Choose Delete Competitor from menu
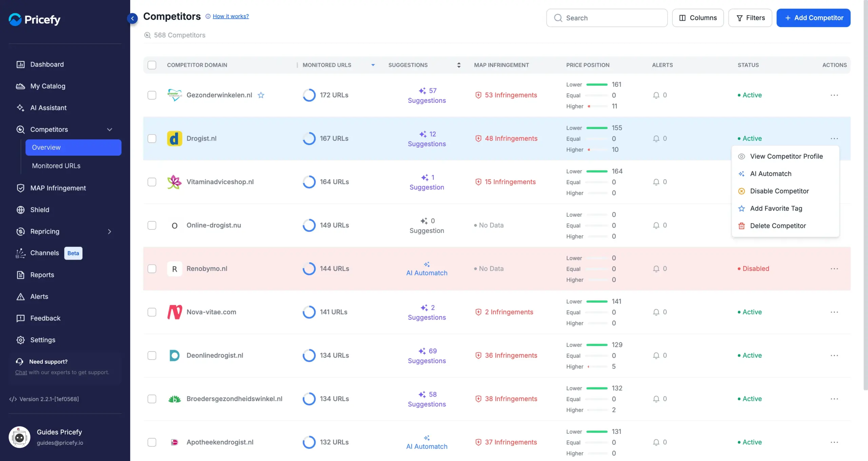The width and height of the screenshot is (868, 461). tap(785, 226)
